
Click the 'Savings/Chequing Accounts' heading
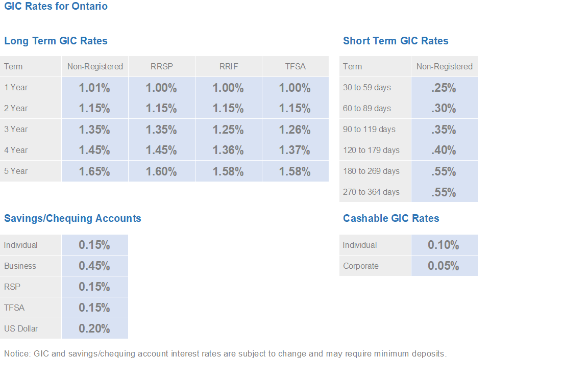tap(72, 218)
